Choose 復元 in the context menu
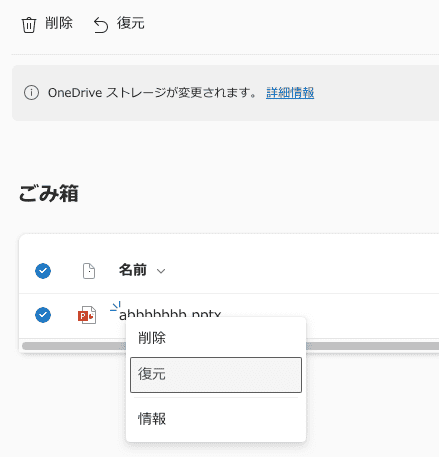This screenshot has width=439, height=457. [x=216, y=375]
